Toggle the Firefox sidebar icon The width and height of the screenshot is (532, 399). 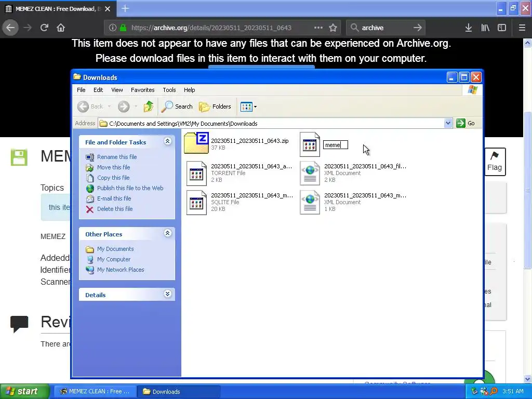(502, 28)
